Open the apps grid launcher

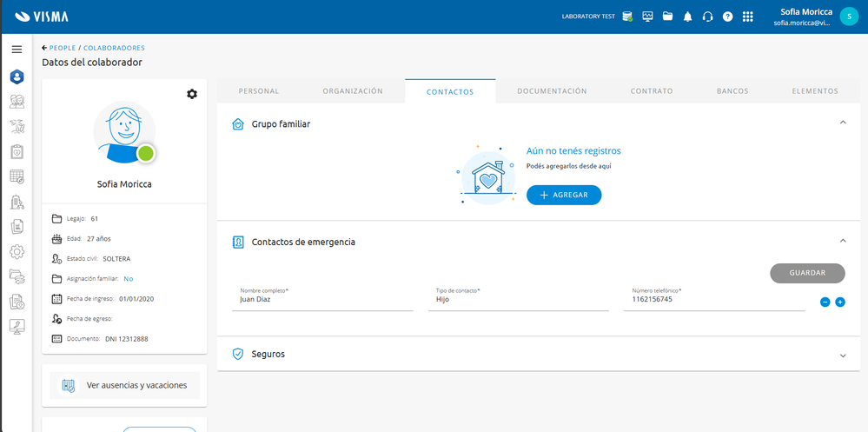click(747, 17)
